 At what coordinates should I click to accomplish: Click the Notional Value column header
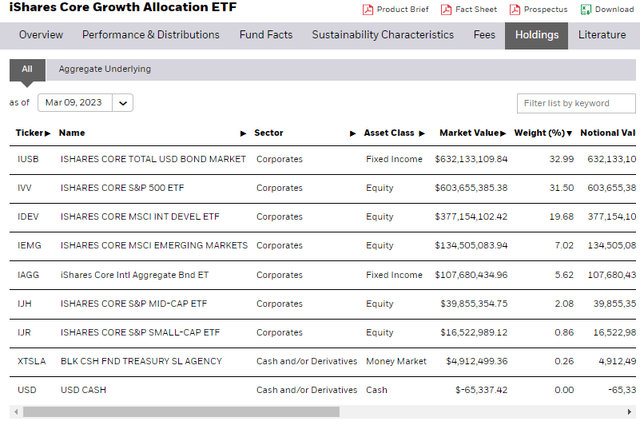pyautogui.click(x=608, y=133)
